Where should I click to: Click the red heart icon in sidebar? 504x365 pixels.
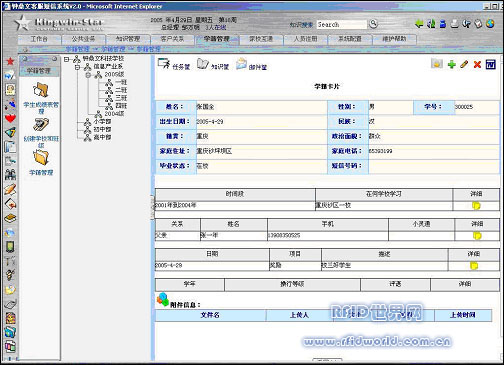tap(10, 118)
